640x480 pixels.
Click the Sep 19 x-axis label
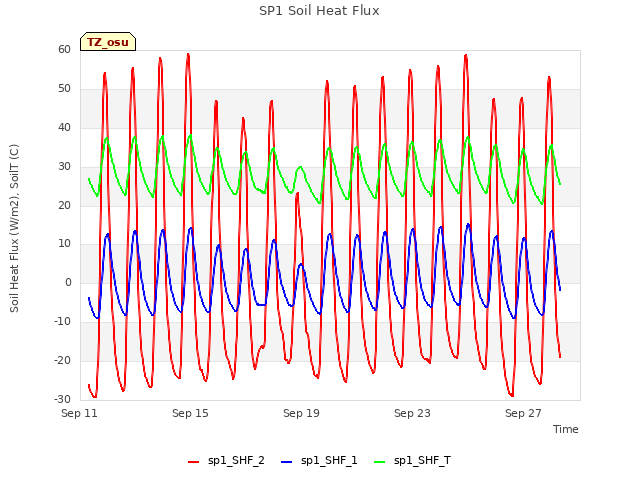coord(301,413)
